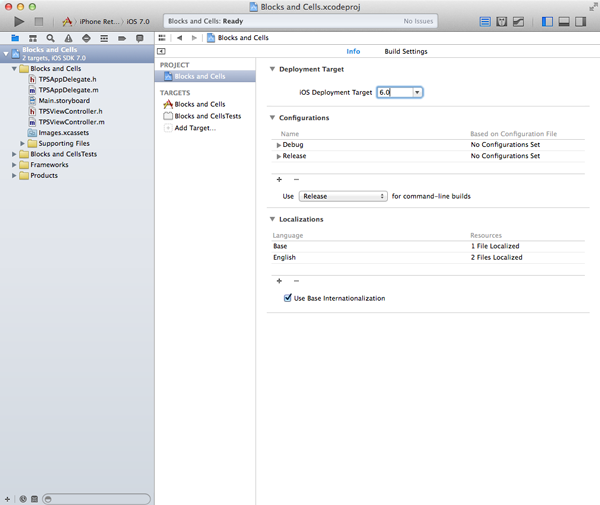Hide the project and targets list
The height and width of the screenshot is (505, 600).
point(161,51)
